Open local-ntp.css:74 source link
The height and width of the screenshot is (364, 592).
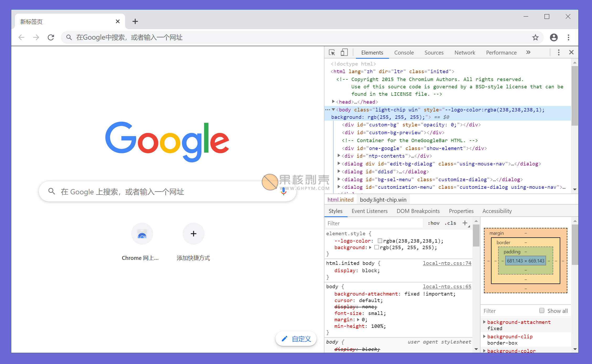tap(447, 263)
